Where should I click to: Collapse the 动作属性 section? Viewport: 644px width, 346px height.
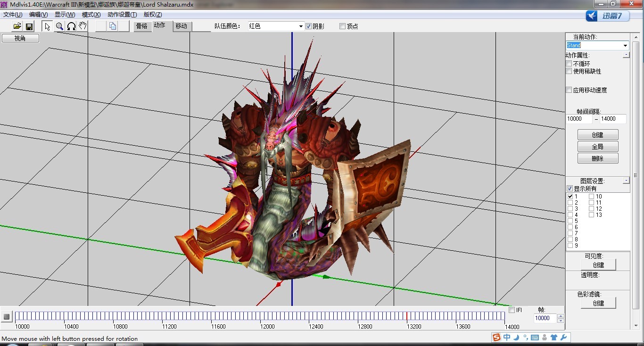pos(626,55)
